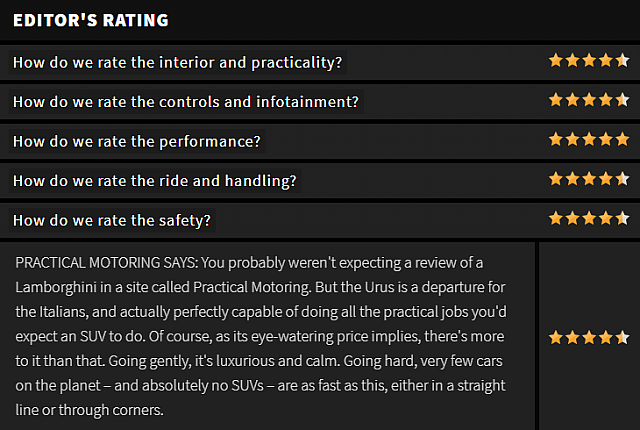Click the overall verdict star rating
The width and height of the screenshot is (640, 430).
pos(589,338)
